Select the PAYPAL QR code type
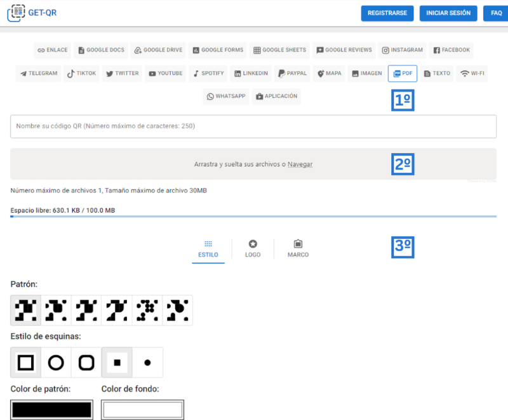The height and width of the screenshot is (420, 508). 291,73
